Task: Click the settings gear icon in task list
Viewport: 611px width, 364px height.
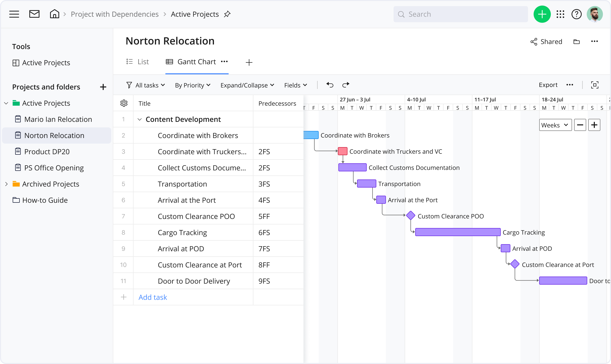Action: (x=123, y=103)
